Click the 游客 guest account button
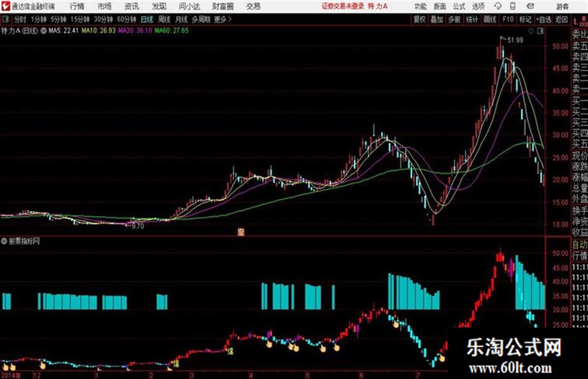This screenshot has width=588, height=379. (x=562, y=6)
